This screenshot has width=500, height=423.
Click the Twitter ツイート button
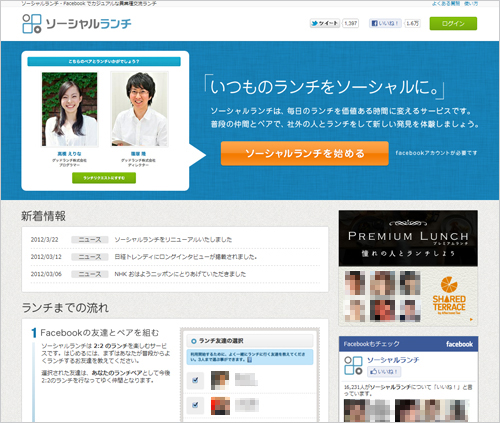click(325, 23)
